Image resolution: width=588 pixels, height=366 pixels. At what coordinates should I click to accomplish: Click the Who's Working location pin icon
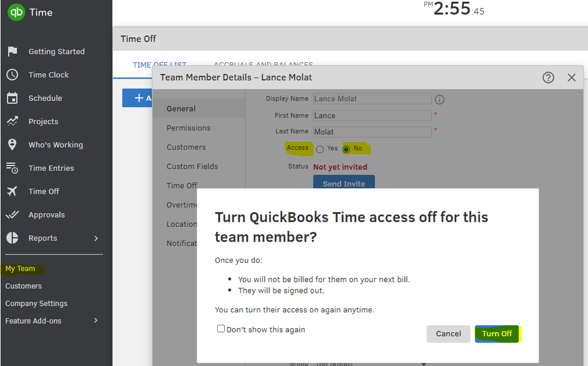coord(12,145)
